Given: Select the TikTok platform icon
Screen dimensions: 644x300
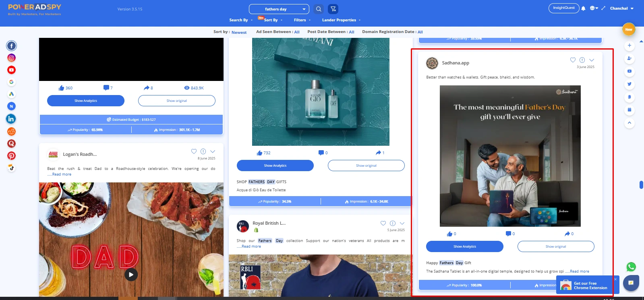Looking at the screenshot, I should 11,168.
